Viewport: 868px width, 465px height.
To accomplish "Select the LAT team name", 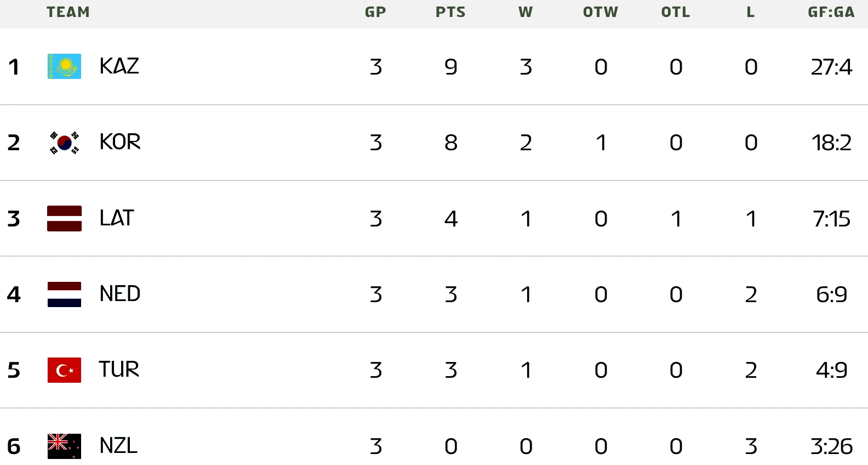I will pyautogui.click(x=117, y=218).
